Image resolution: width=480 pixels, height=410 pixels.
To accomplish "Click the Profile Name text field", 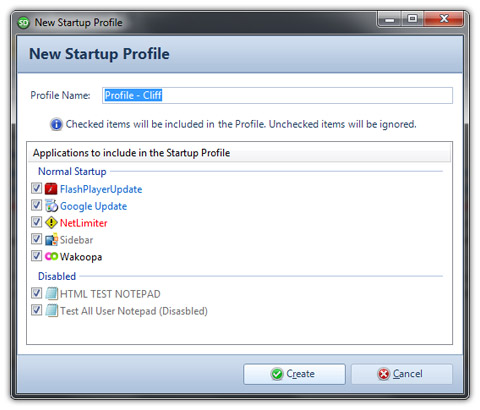I will [x=277, y=95].
